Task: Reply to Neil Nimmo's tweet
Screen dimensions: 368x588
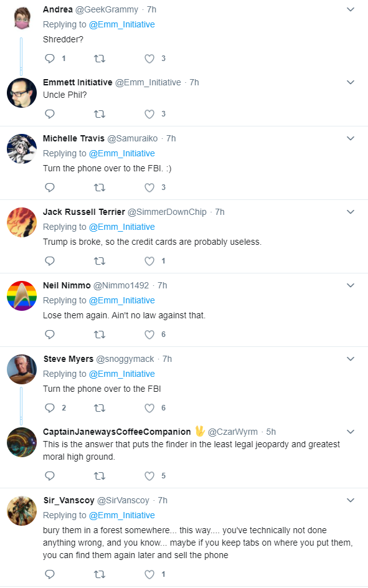Action: 50,334
